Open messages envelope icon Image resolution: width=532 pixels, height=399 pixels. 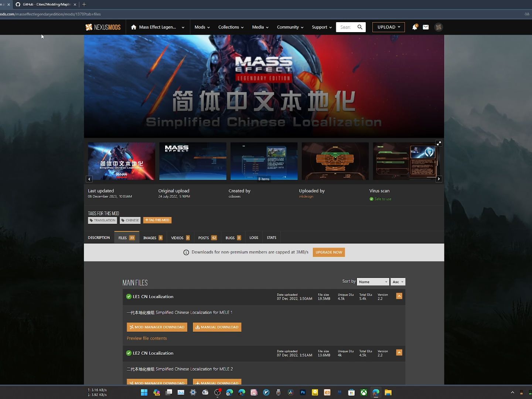tap(426, 27)
